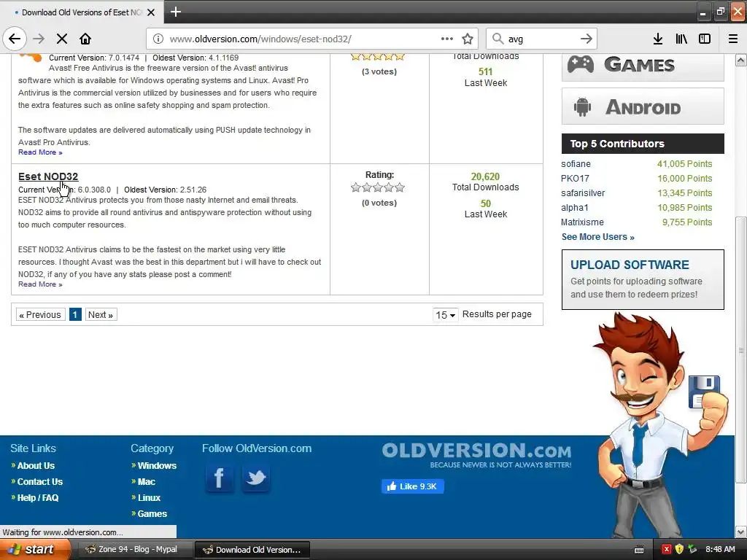Screen dimensions: 747x560
Task: Go to Next results page
Action: [x=101, y=315]
